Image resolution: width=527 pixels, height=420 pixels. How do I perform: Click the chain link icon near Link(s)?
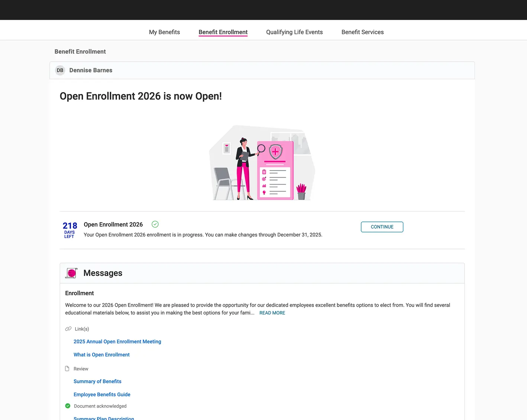tap(68, 329)
